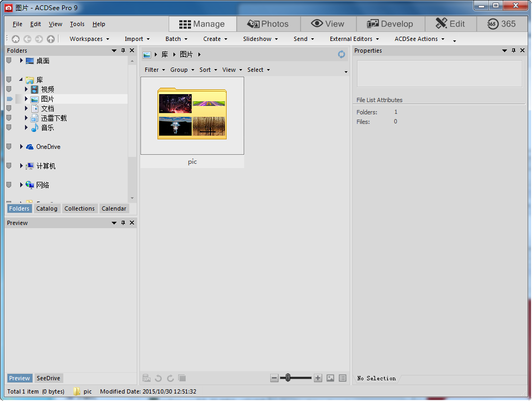Open the Sort dropdown menu

(208, 70)
